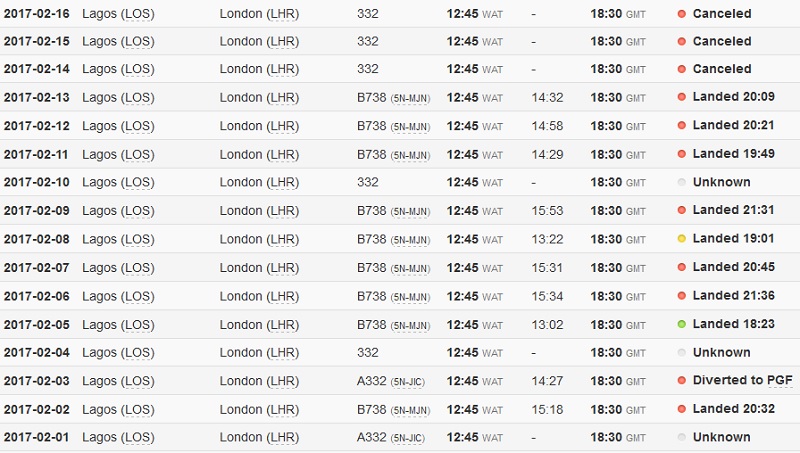Screen dimensions: 800x453
Task: Click the green status dot for 2017-02-05
Action: (x=681, y=324)
